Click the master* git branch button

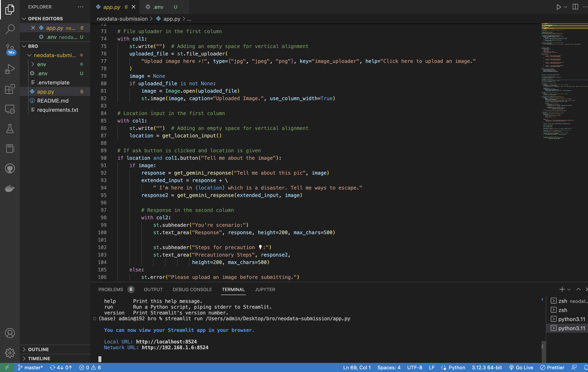[x=31, y=367]
